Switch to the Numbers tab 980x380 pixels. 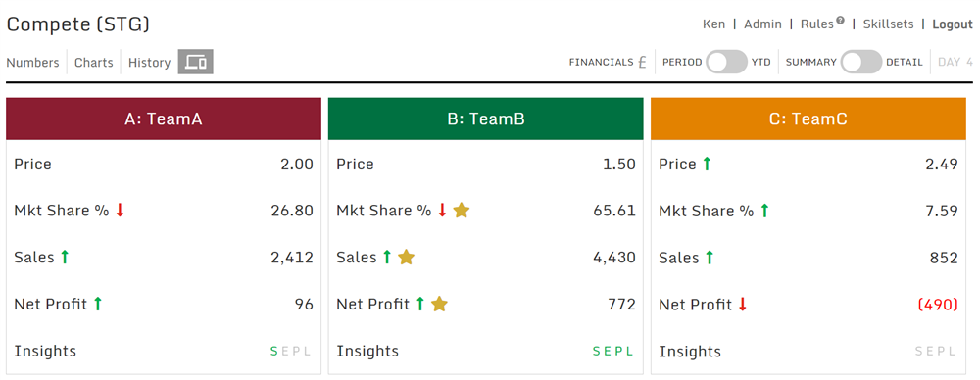coord(32,63)
